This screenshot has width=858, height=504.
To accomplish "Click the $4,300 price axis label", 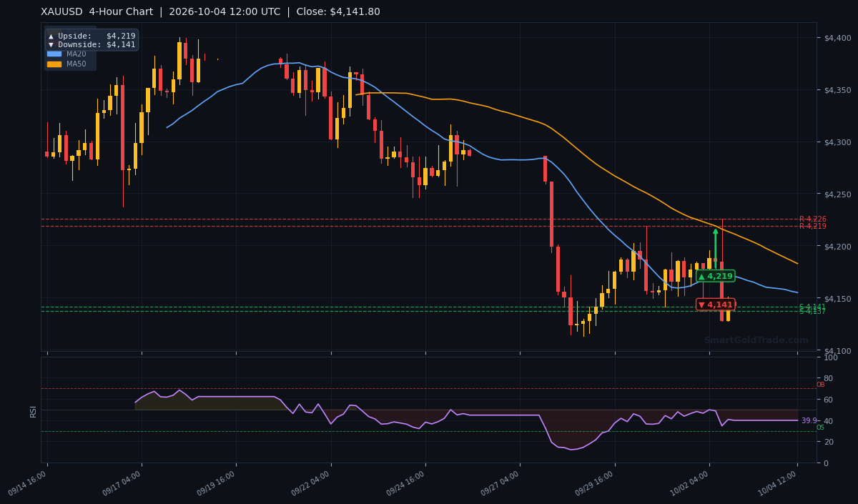I will coord(837,142).
